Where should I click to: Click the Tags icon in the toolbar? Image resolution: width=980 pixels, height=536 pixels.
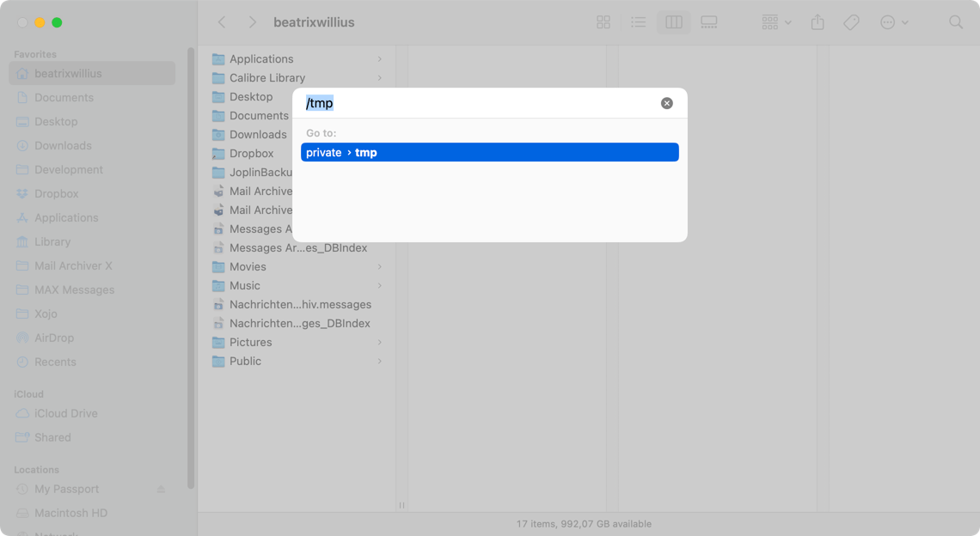click(x=851, y=21)
